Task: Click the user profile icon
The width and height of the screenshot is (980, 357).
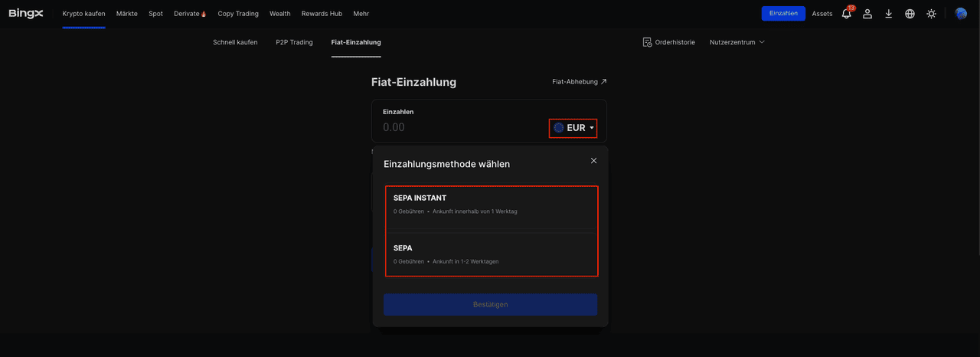Action: pos(867,14)
